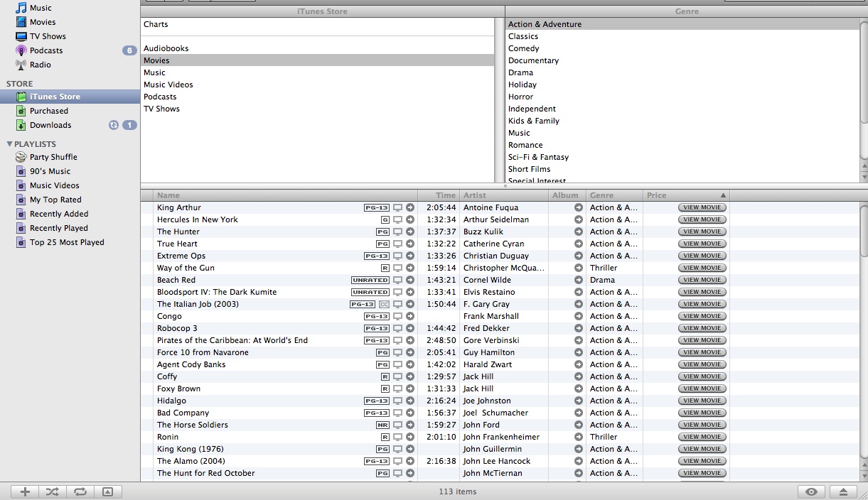Choose the Action & Adventure genre

[682, 24]
